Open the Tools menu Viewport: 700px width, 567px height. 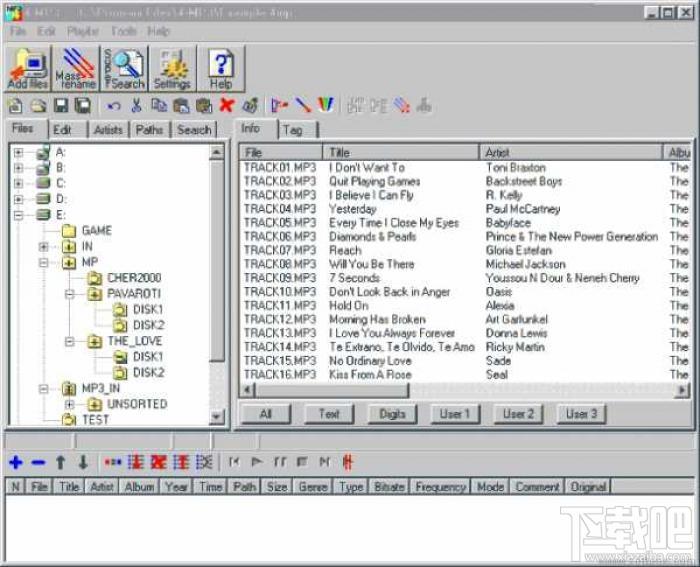point(124,31)
